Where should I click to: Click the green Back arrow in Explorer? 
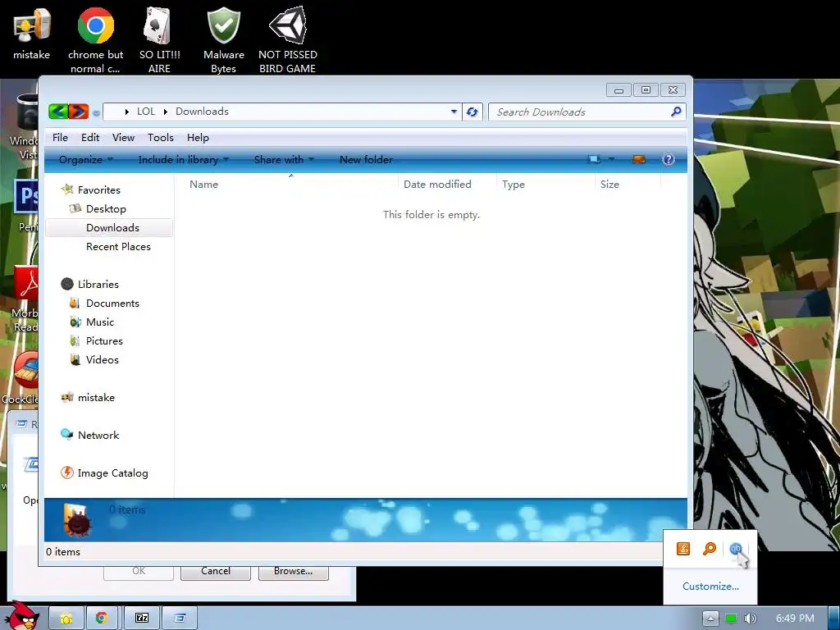click(58, 112)
